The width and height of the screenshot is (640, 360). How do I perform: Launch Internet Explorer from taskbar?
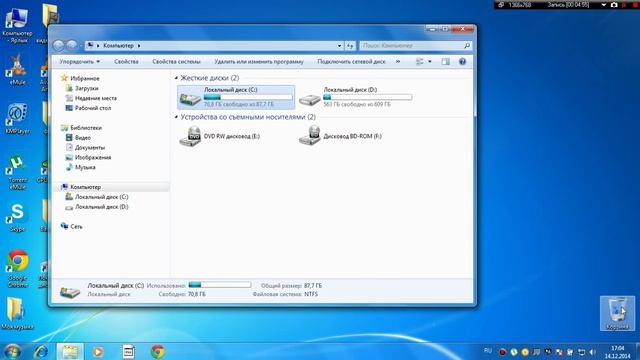(x=41, y=351)
